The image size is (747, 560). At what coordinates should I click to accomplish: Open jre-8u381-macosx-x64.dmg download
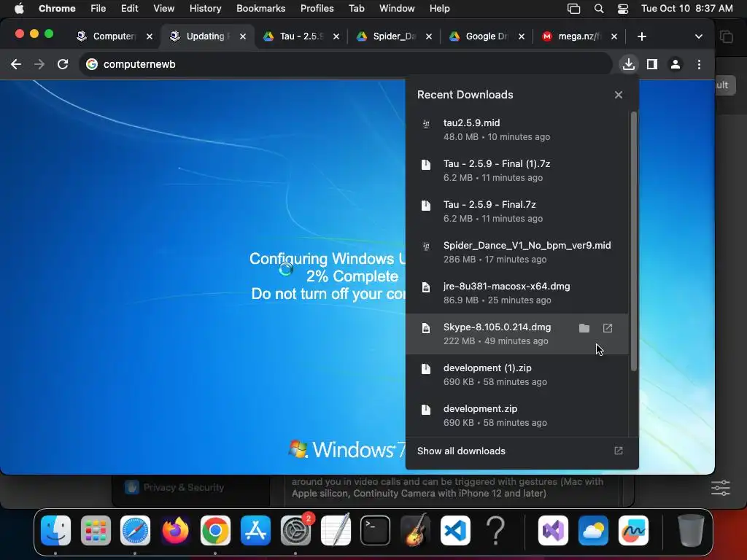point(517,293)
